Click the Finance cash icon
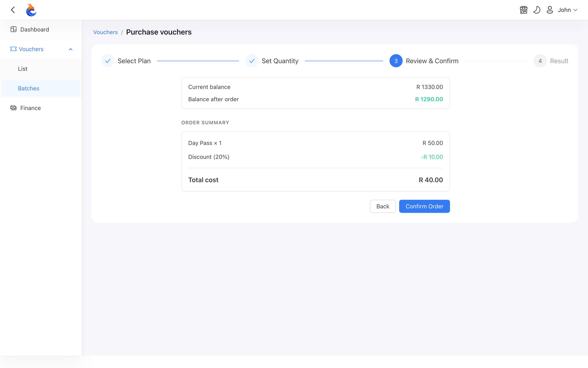 [14, 108]
